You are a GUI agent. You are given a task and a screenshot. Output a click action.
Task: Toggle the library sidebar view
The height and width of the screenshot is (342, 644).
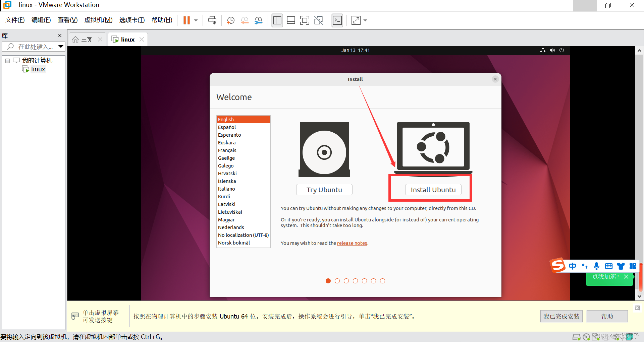point(277,20)
